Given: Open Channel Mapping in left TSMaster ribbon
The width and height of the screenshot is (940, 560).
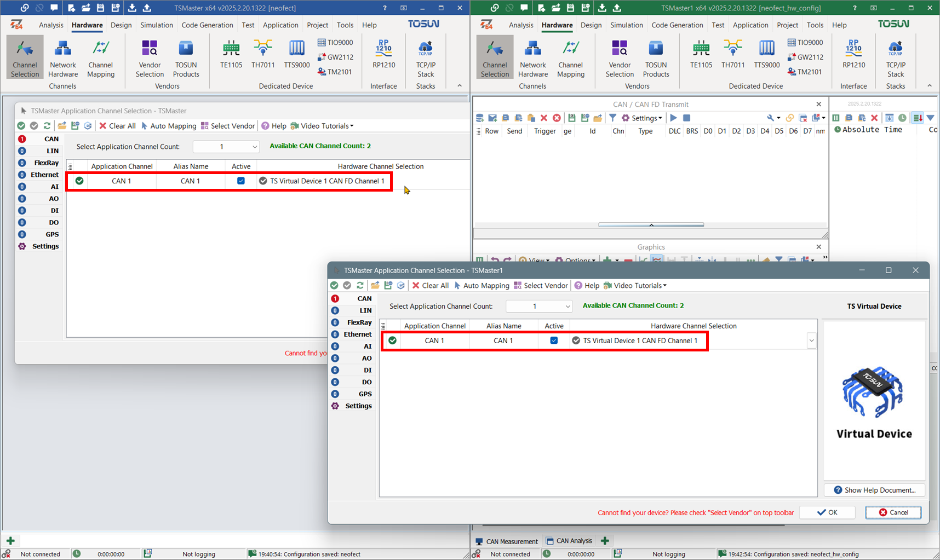Looking at the screenshot, I should click(101, 57).
